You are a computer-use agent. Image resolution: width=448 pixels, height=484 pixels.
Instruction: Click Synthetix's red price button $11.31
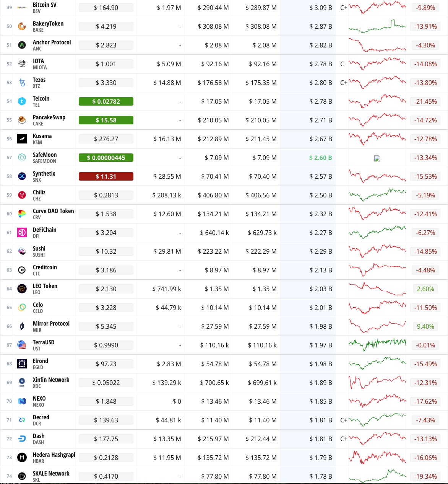[106, 176]
